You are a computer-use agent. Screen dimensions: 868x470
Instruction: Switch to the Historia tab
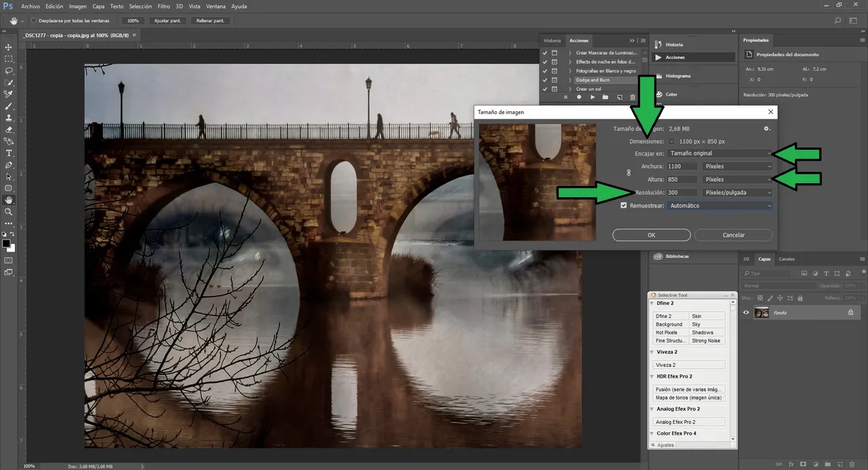[553, 41]
